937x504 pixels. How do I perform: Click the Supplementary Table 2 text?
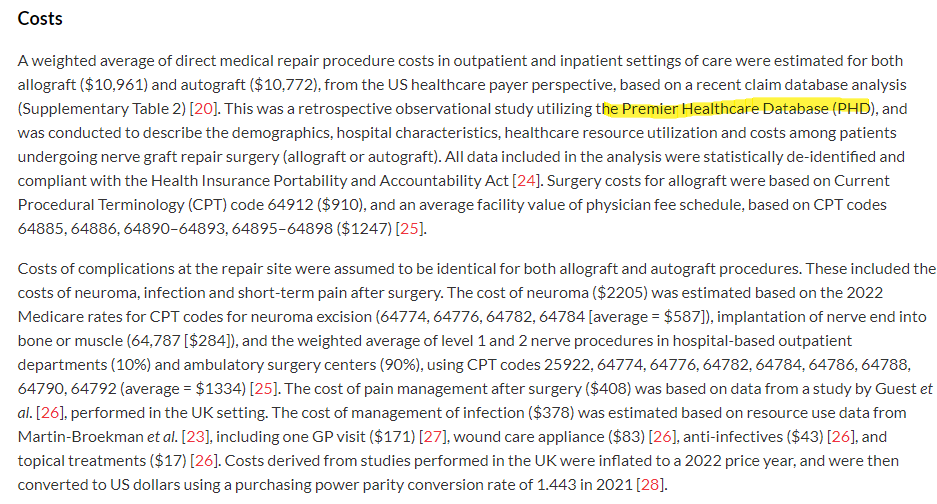click(102, 109)
